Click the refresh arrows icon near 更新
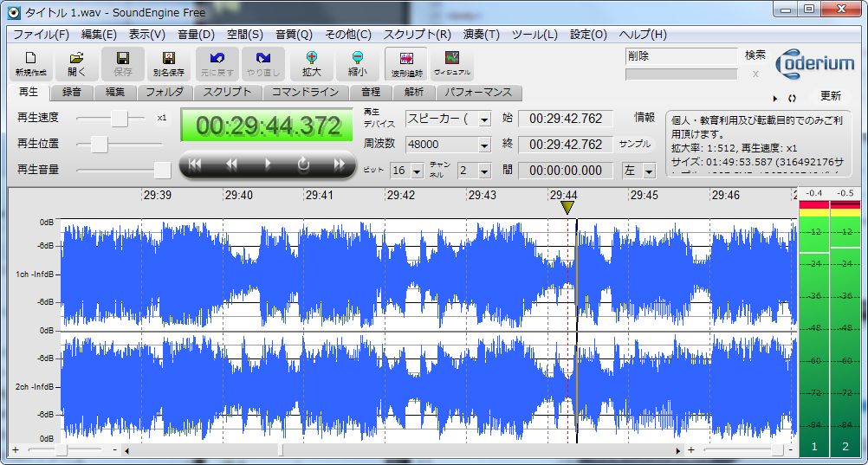The image size is (868, 465). [x=792, y=99]
